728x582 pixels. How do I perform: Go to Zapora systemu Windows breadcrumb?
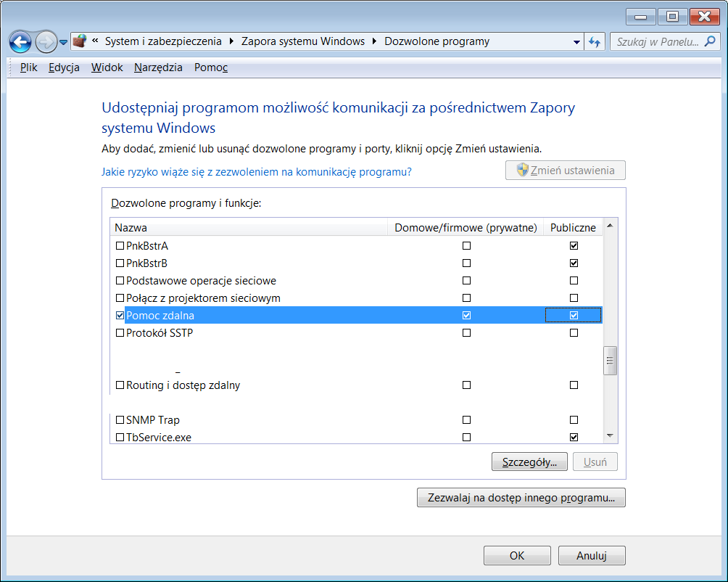(302, 41)
